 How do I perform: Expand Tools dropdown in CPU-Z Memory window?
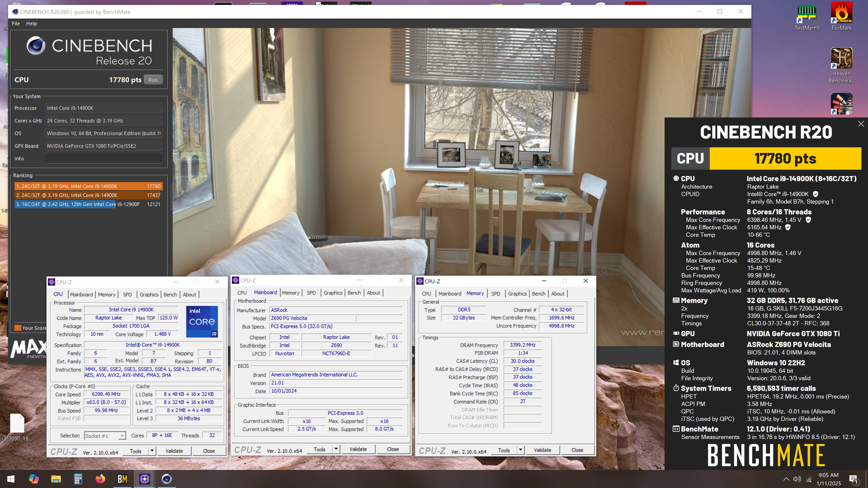coord(521,450)
